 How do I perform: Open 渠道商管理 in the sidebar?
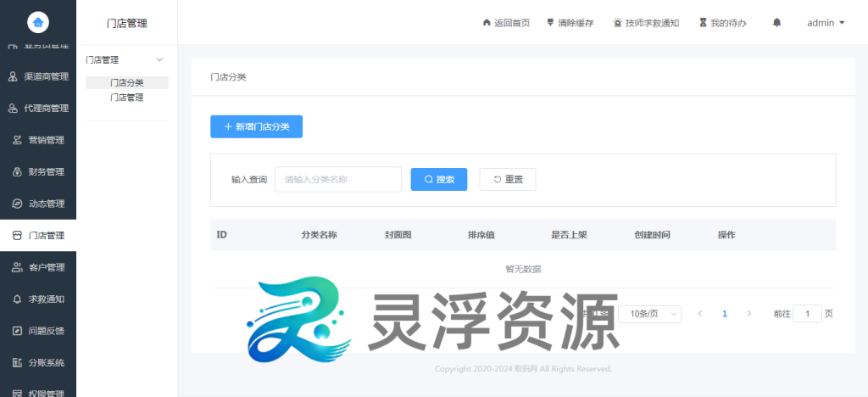(x=38, y=76)
